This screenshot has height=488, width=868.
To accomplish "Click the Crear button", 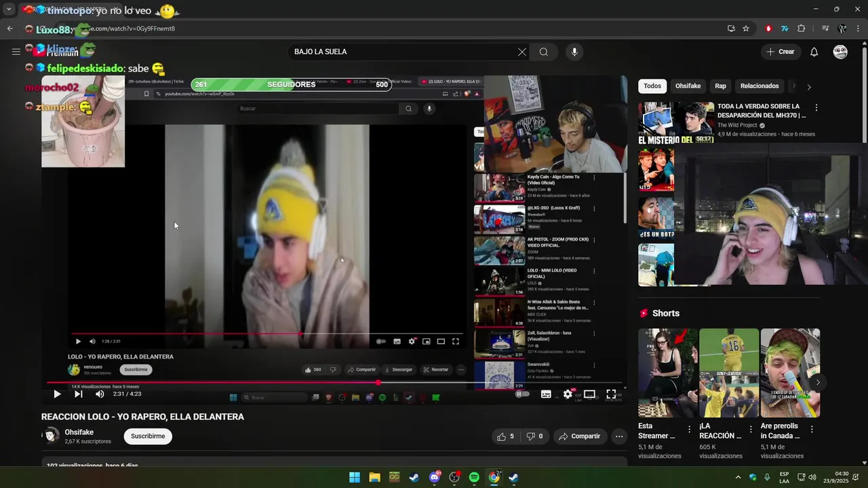I will 781,52.
